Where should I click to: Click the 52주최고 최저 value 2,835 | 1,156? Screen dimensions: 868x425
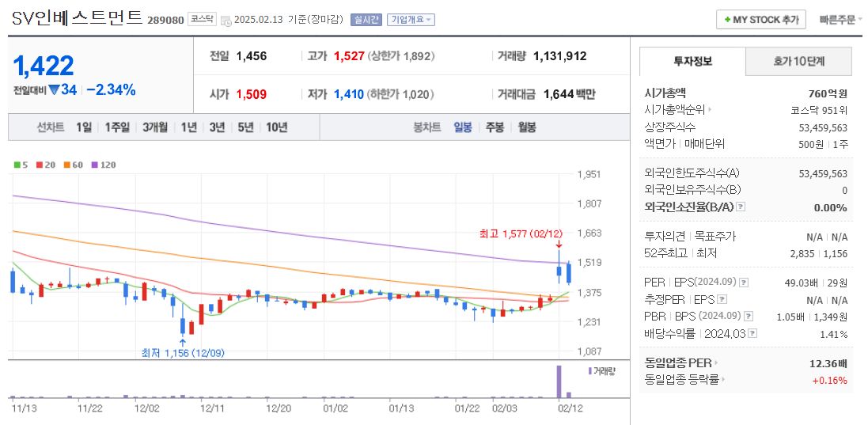(x=821, y=253)
